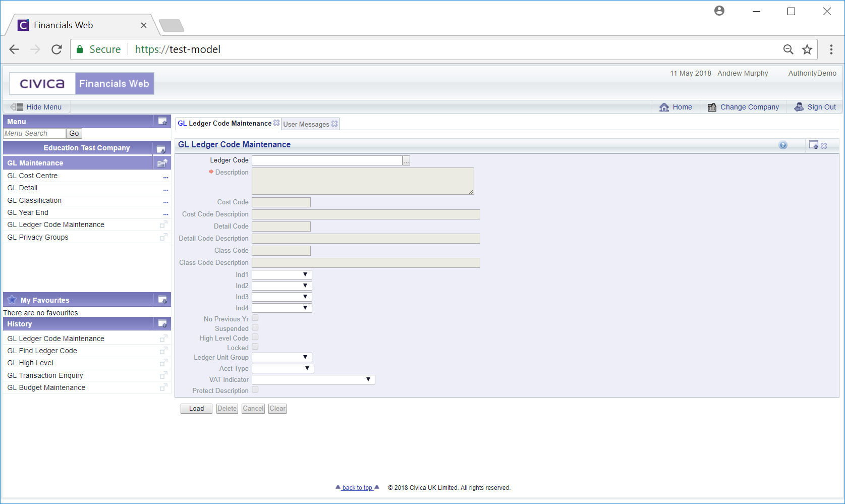Click the launch icon beside GL Find Ledger Code

pos(163,350)
